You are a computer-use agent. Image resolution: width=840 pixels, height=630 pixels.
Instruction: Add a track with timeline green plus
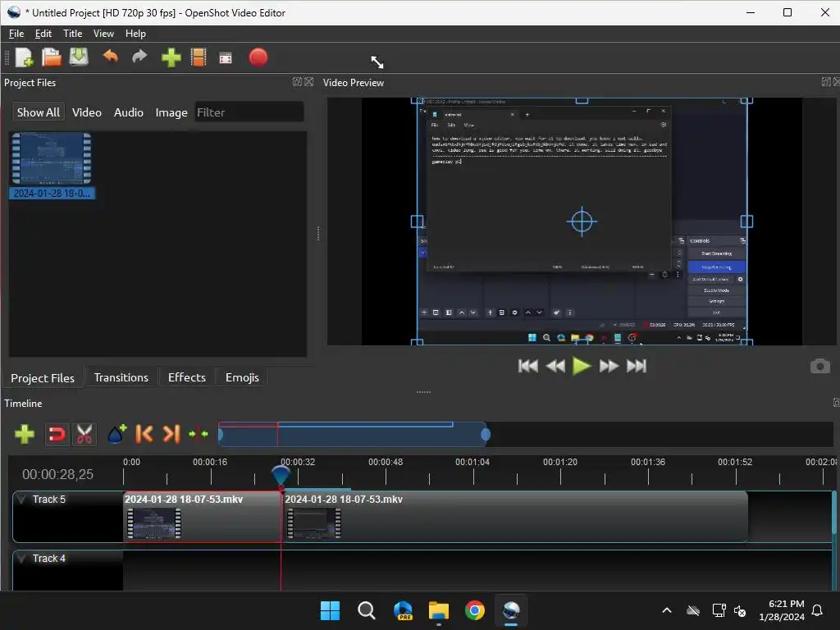coord(25,434)
